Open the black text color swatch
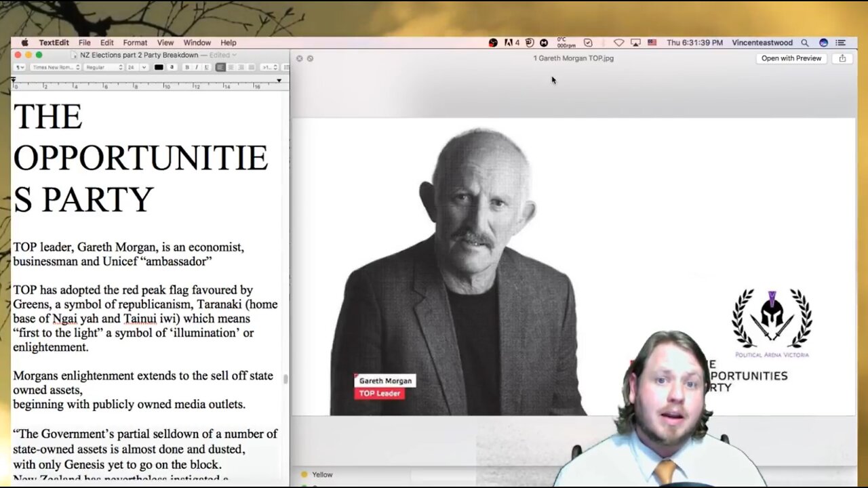The image size is (868, 488). click(x=159, y=67)
